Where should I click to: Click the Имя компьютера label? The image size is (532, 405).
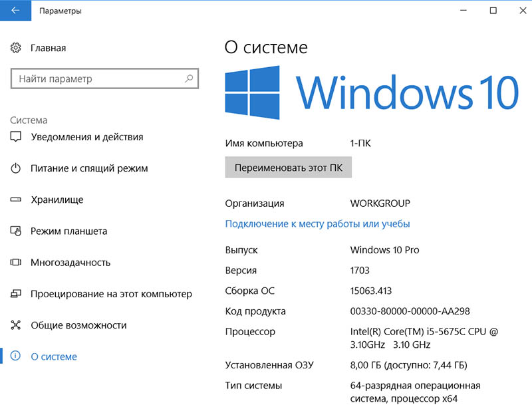264,144
